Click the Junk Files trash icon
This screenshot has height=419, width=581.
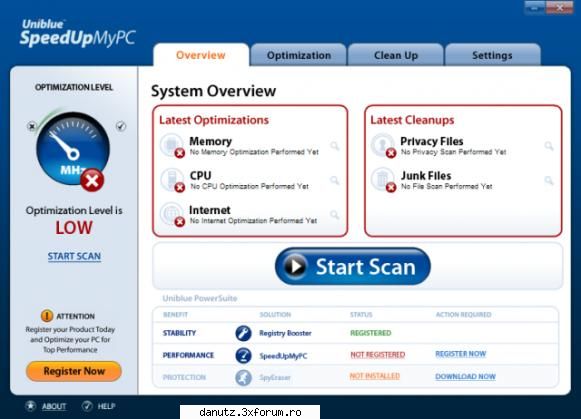point(384,180)
